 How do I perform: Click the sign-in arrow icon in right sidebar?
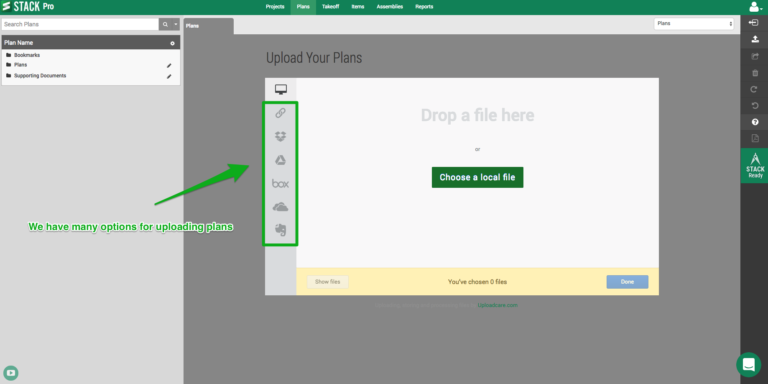point(754,23)
